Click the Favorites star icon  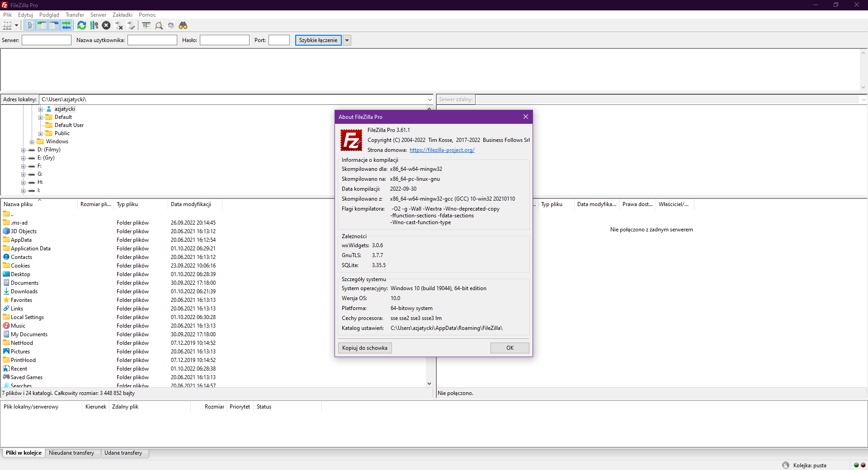6,300
